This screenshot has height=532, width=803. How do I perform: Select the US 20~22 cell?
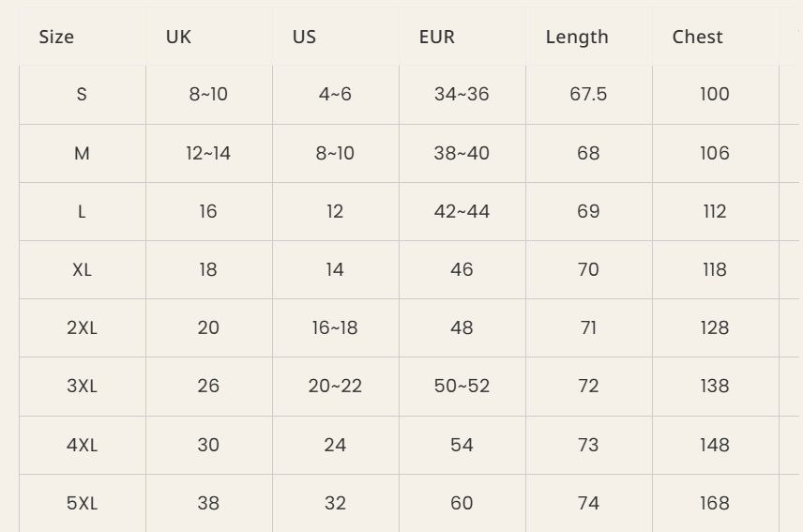tap(335, 386)
